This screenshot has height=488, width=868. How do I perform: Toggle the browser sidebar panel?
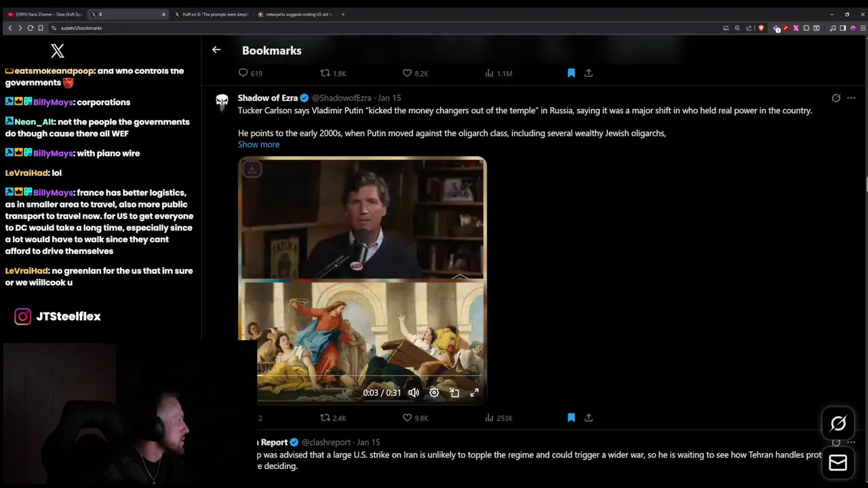(843, 28)
